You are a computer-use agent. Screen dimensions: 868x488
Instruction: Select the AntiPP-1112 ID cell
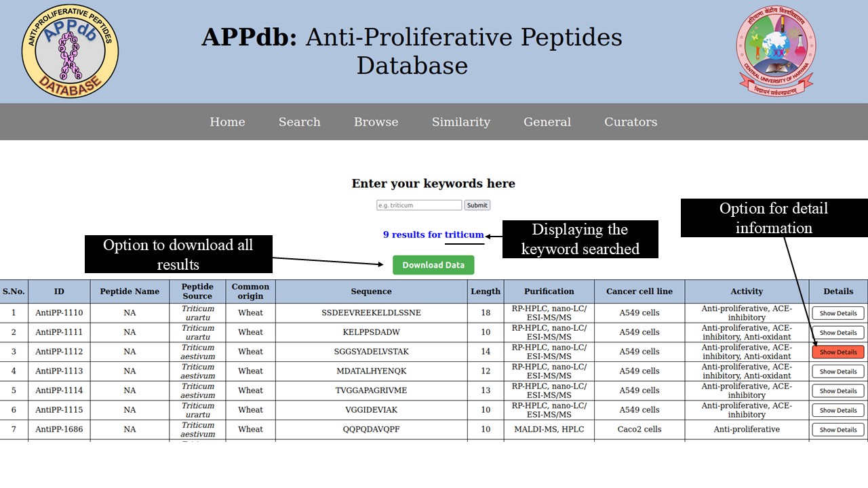coord(59,352)
